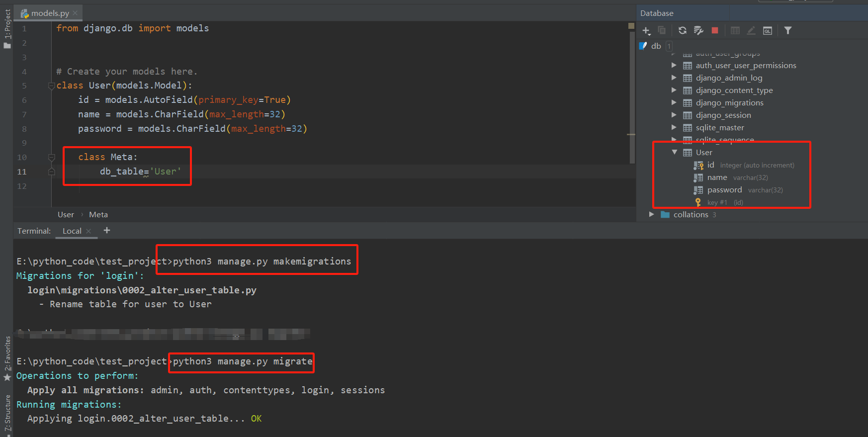Click the django_content_type table icon
Image resolution: width=868 pixels, height=437 pixels.
(x=688, y=90)
